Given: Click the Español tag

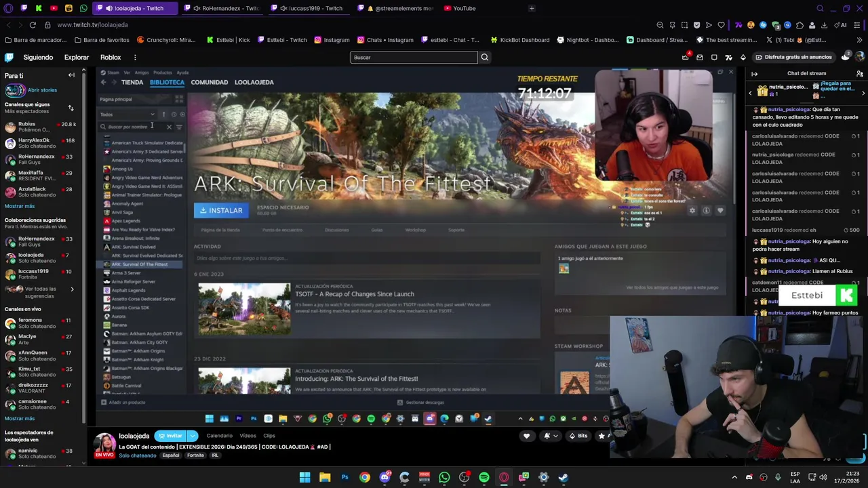Looking at the screenshot, I should [x=171, y=455].
